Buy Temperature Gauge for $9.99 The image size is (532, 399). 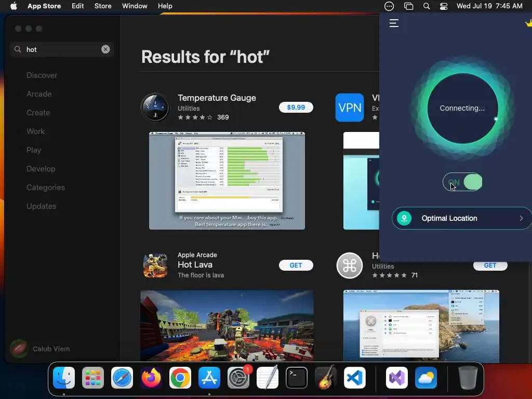(296, 107)
